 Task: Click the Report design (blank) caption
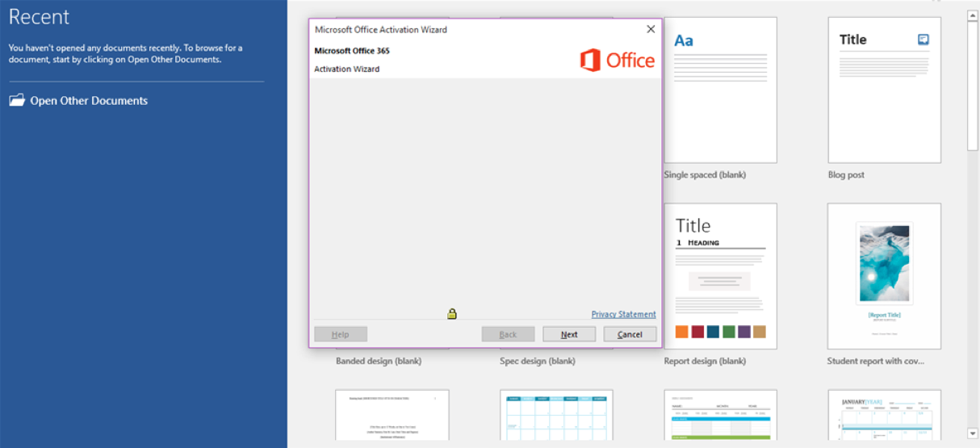point(705,361)
